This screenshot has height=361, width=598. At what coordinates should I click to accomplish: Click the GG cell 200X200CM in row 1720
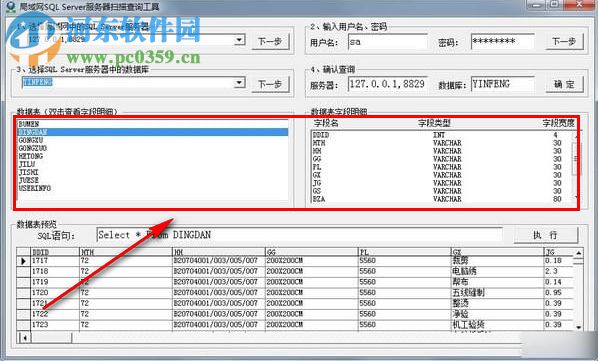tap(312, 293)
